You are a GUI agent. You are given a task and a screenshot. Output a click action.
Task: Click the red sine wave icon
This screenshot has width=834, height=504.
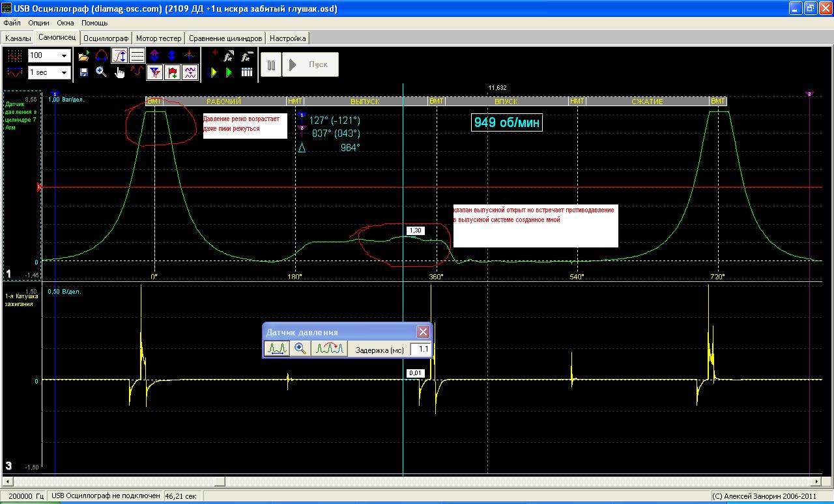click(x=137, y=72)
